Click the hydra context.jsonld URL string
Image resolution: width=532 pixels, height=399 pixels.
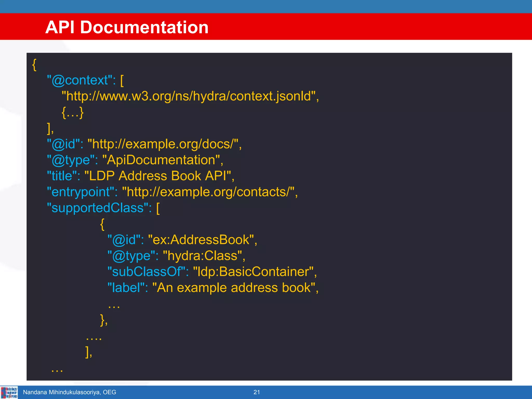[x=190, y=96]
